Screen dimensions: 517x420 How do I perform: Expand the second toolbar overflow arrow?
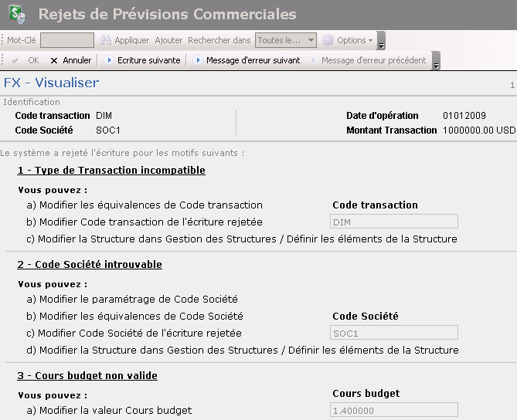tap(436, 65)
